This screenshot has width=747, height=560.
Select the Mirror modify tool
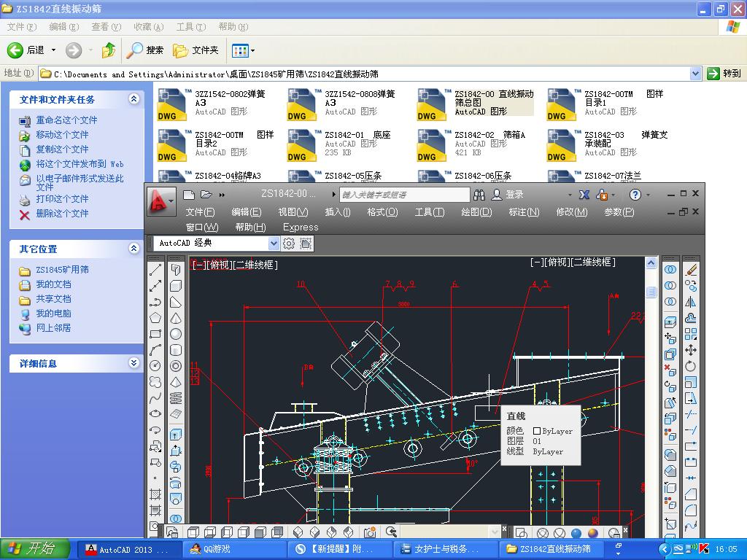691,302
